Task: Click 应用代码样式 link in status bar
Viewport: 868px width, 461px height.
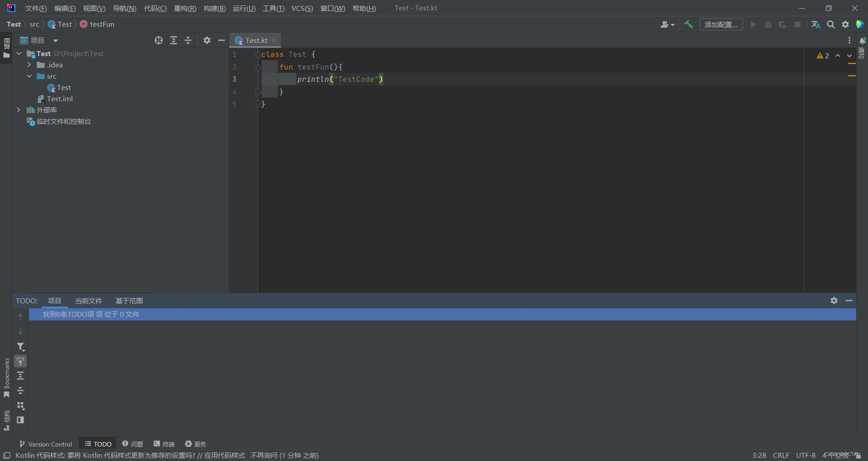Action: tap(225, 455)
